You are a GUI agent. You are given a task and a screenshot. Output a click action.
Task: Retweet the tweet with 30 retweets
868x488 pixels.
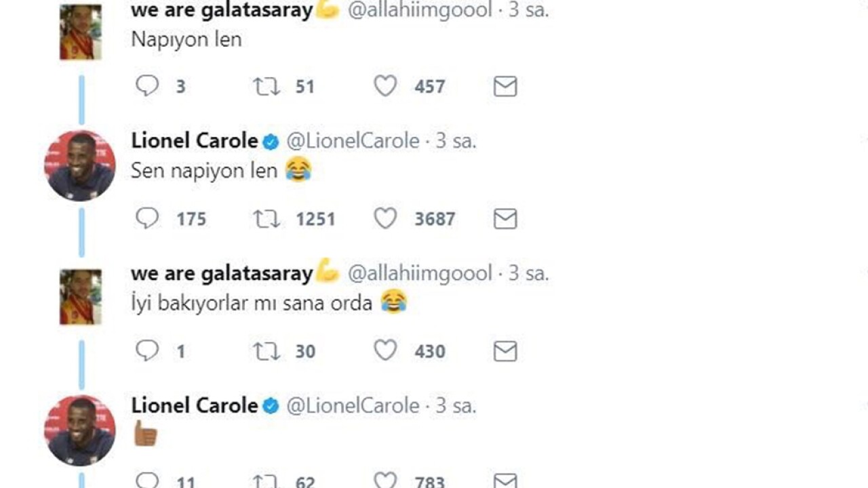266,351
